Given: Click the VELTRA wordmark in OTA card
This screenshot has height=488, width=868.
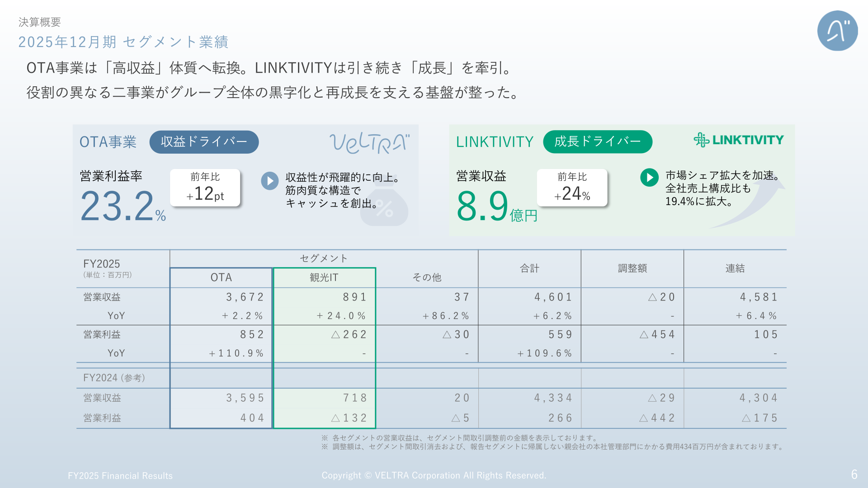Looking at the screenshot, I should tap(369, 143).
